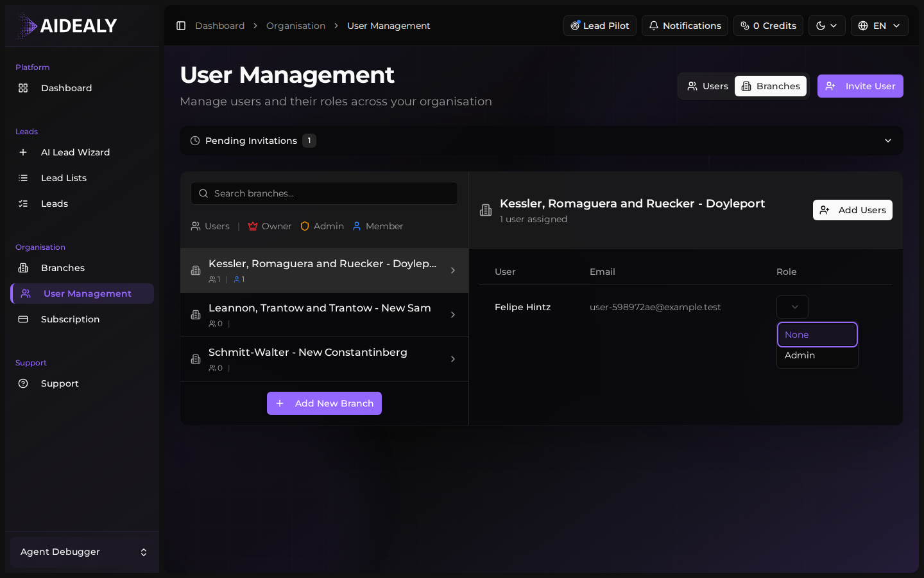This screenshot has height=578, width=924.
Task: Expand Pending Invitations section
Action: click(x=542, y=141)
